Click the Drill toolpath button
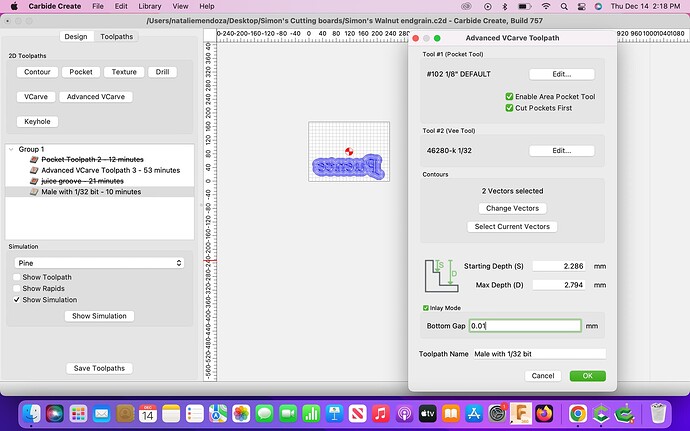Viewport: 690px width, 431px height. click(162, 72)
